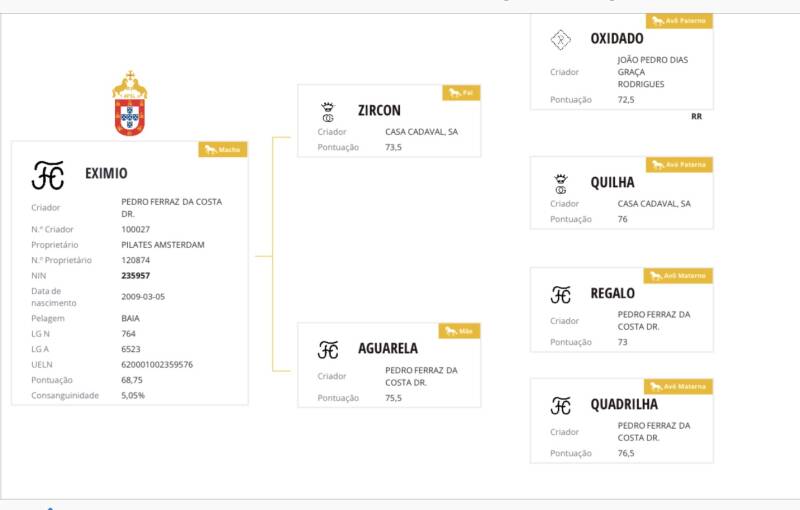Click the Portuguese coat of arms emblem

(129, 104)
